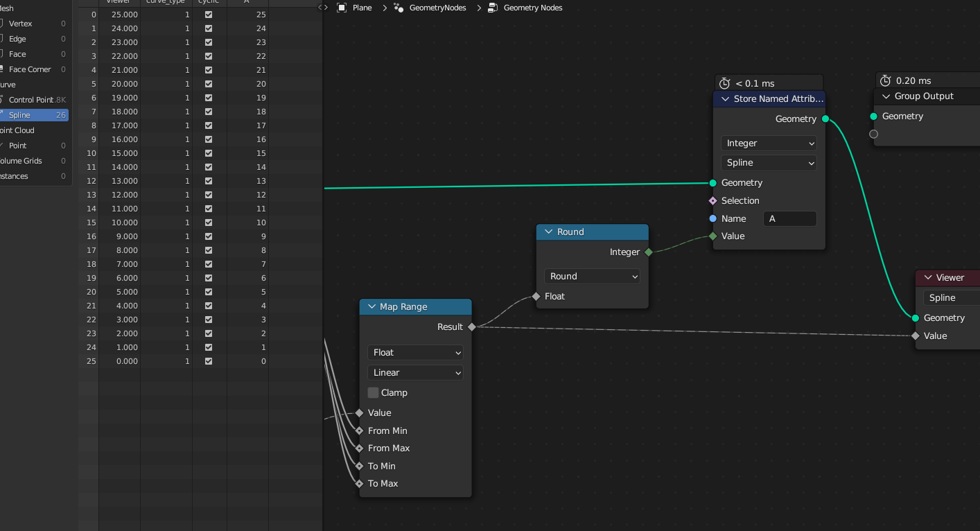Select the Control Point domain
Image resolution: width=980 pixels, height=531 pixels.
coord(34,100)
